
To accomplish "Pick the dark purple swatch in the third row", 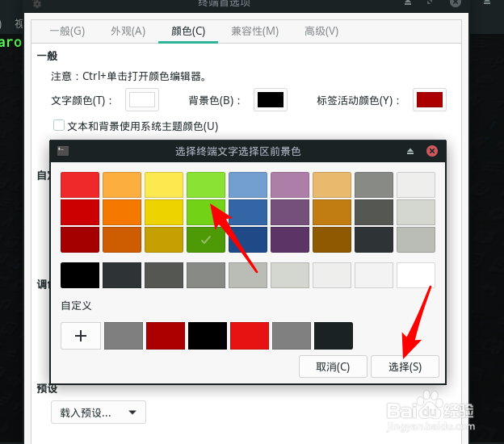I will click(x=290, y=240).
